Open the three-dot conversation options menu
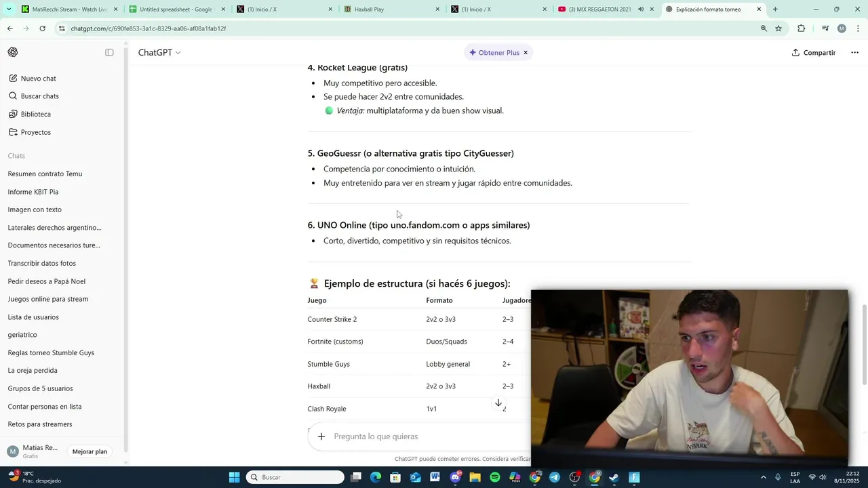 point(854,52)
